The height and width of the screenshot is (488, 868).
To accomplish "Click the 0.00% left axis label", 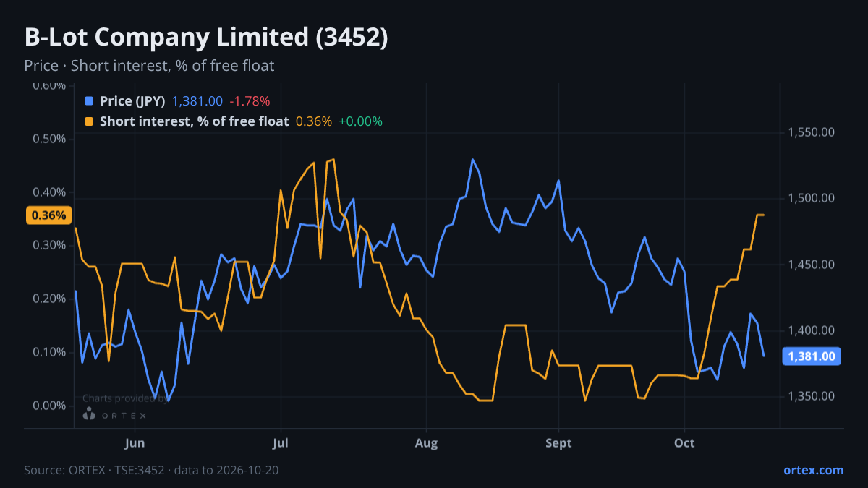I will pyautogui.click(x=49, y=406).
